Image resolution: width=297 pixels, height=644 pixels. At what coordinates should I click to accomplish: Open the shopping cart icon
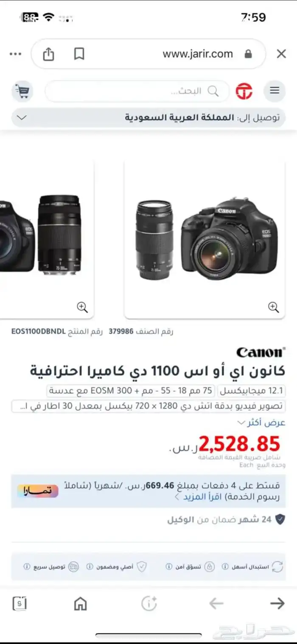coord(22,91)
